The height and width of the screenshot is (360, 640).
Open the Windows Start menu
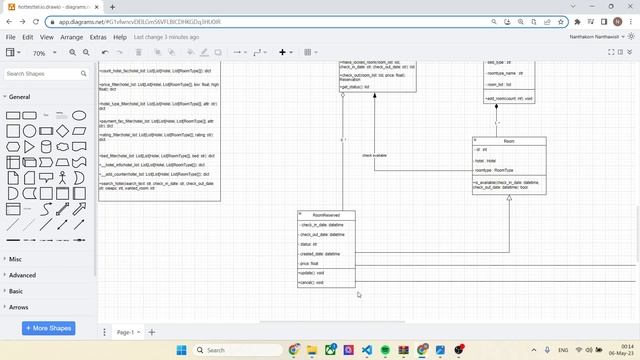(182, 350)
